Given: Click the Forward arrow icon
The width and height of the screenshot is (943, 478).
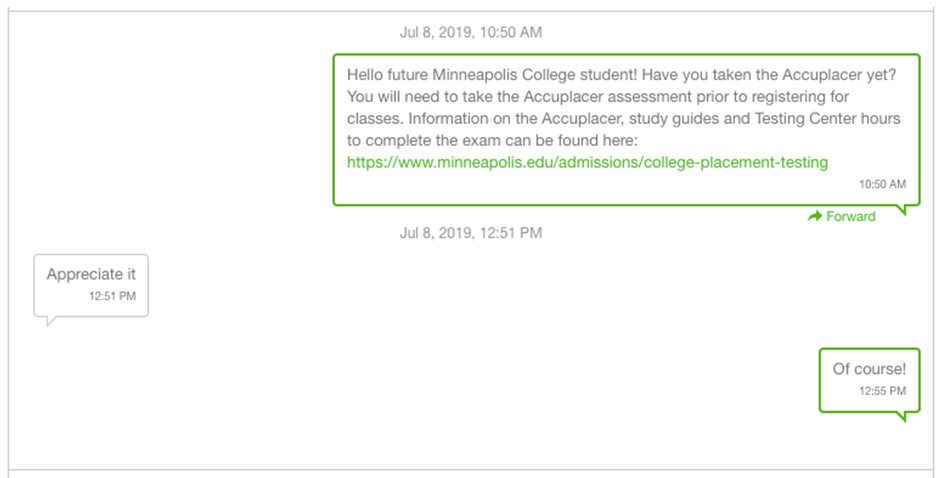Looking at the screenshot, I should [x=815, y=216].
